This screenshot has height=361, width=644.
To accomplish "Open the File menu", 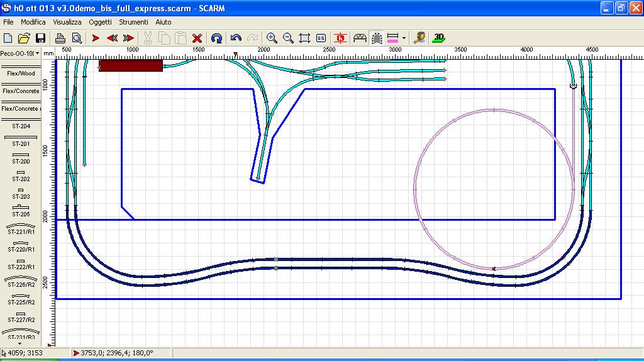I will coord(8,22).
